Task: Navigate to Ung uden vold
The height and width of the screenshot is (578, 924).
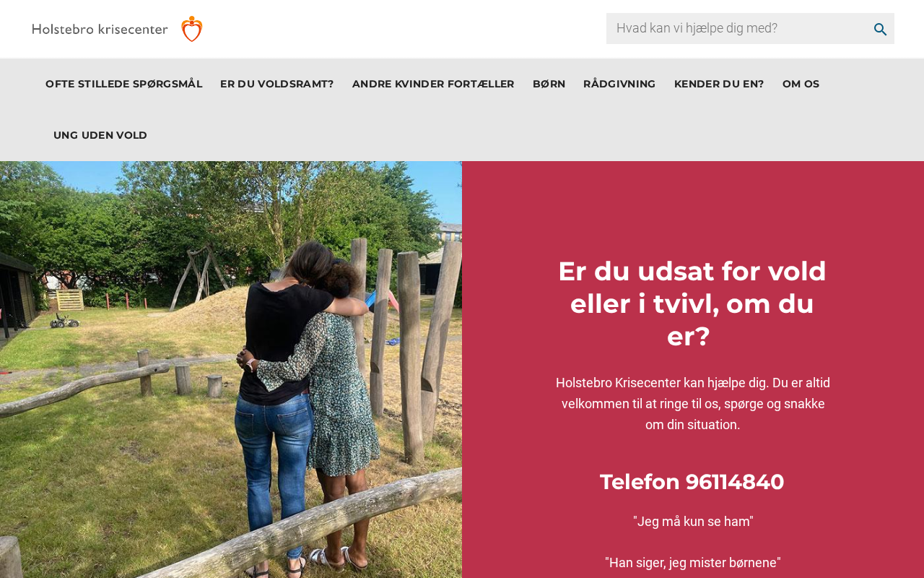Action: (x=100, y=135)
